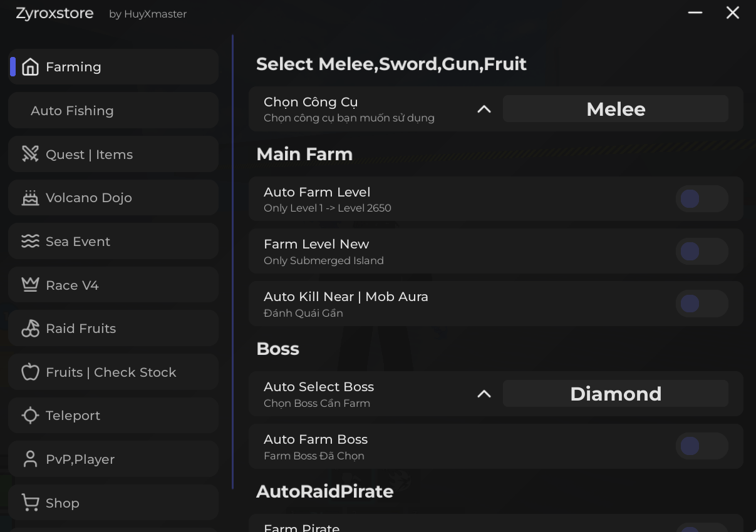Collapse the Chọn Công Cụ chevron arrow
This screenshot has height=532, width=756.
(x=484, y=109)
